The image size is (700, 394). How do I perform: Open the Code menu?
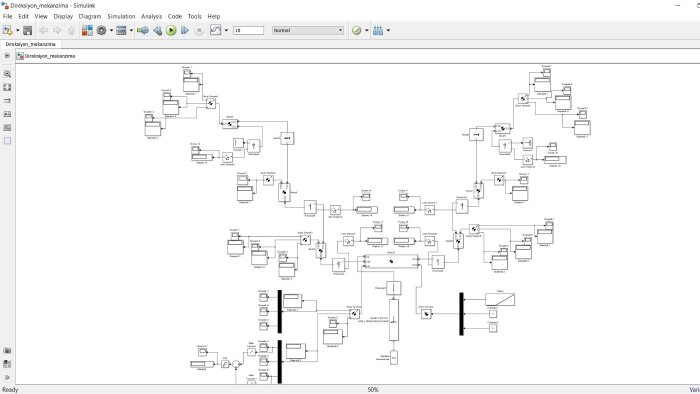pyautogui.click(x=175, y=16)
